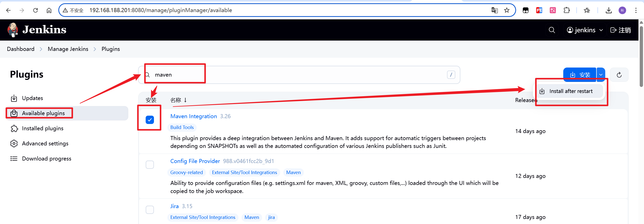Open the Jira plugin link
Screen dimensions: 644x224
coord(174,206)
